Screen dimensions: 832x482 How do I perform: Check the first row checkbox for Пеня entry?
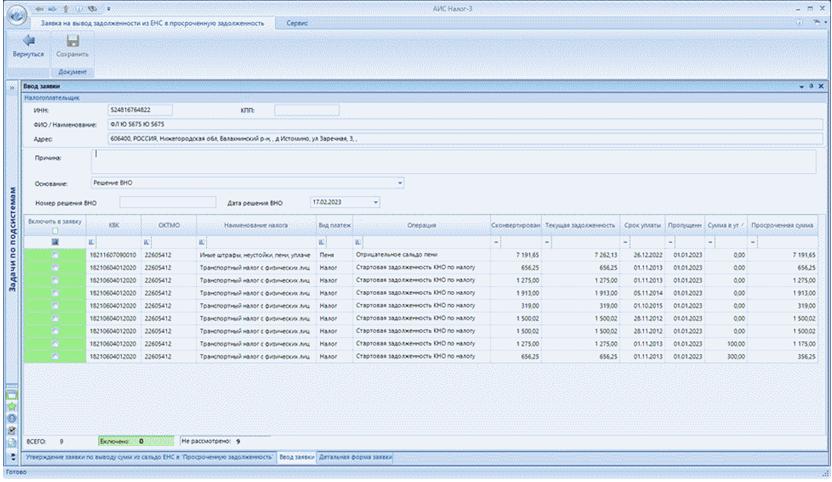point(55,256)
